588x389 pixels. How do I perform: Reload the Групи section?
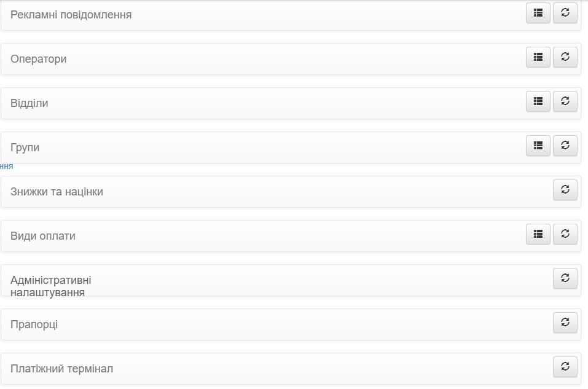click(x=565, y=146)
